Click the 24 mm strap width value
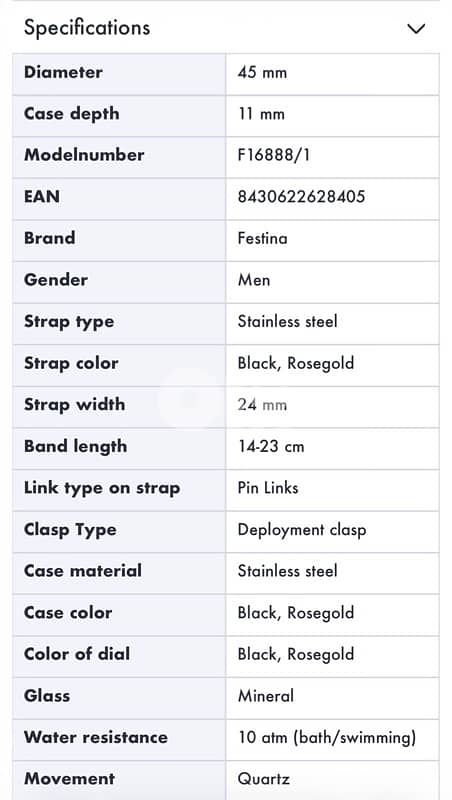The height and width of the screenshot is (800, 452). point(262,405)
